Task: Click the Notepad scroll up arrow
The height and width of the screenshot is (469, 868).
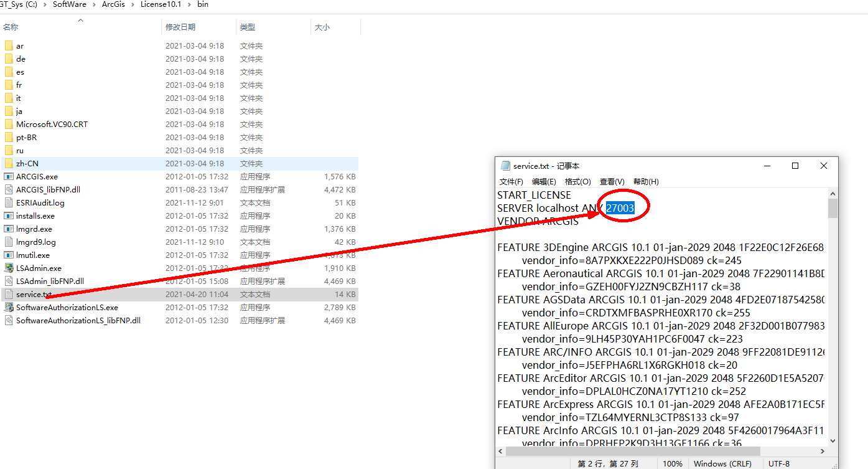Action: pyautogui.click(x=833, y=192)
